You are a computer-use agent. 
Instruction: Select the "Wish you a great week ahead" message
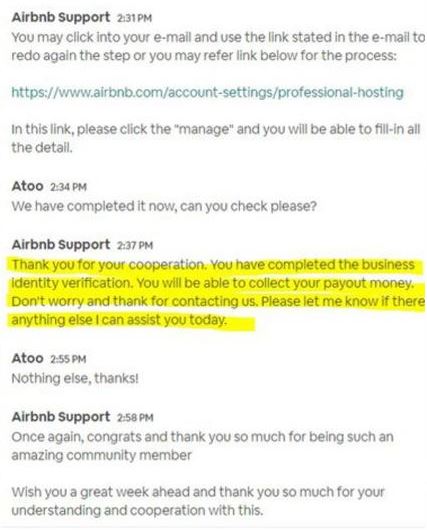click(x=198, y=501)
